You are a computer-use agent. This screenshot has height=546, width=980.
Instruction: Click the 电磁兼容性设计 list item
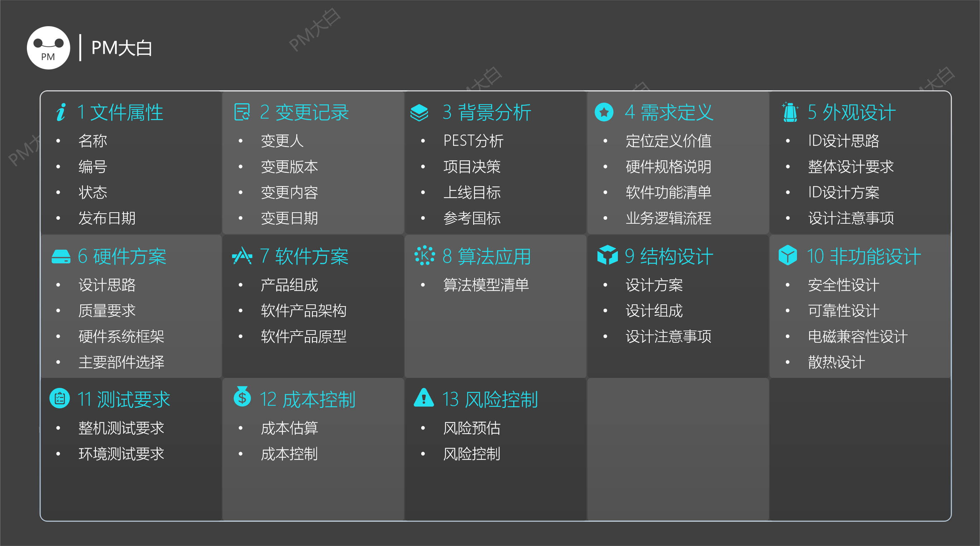click(x=858, y=337)
